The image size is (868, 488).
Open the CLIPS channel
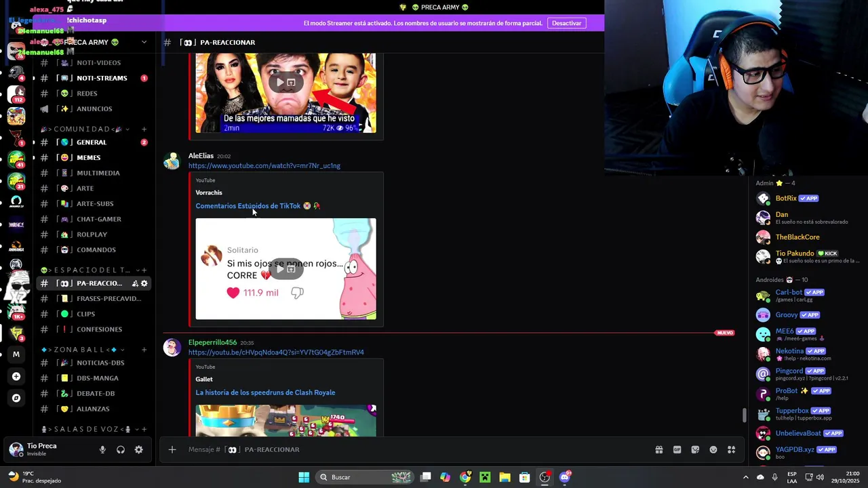click(x=94, y=314)
